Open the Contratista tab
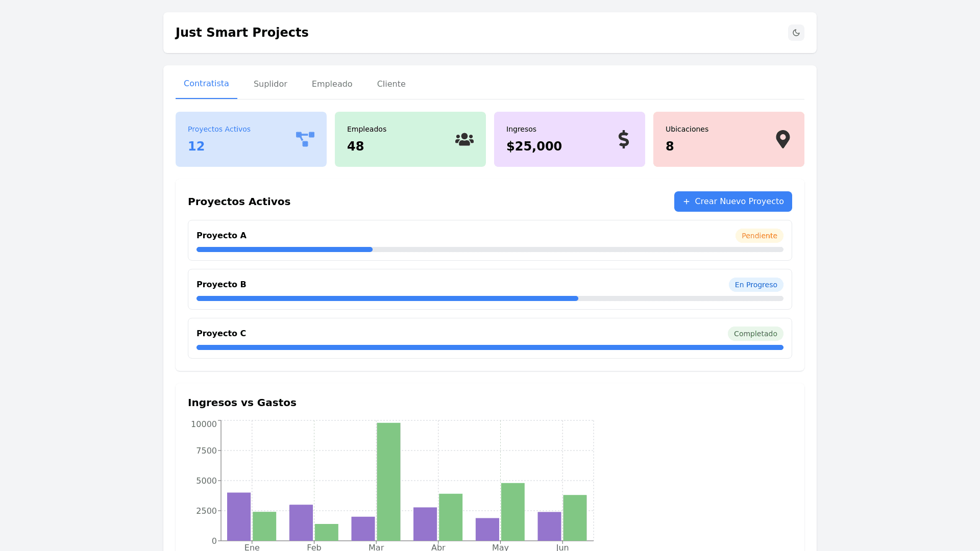This screenshot has height=551, width=980. tap(206, 84)
